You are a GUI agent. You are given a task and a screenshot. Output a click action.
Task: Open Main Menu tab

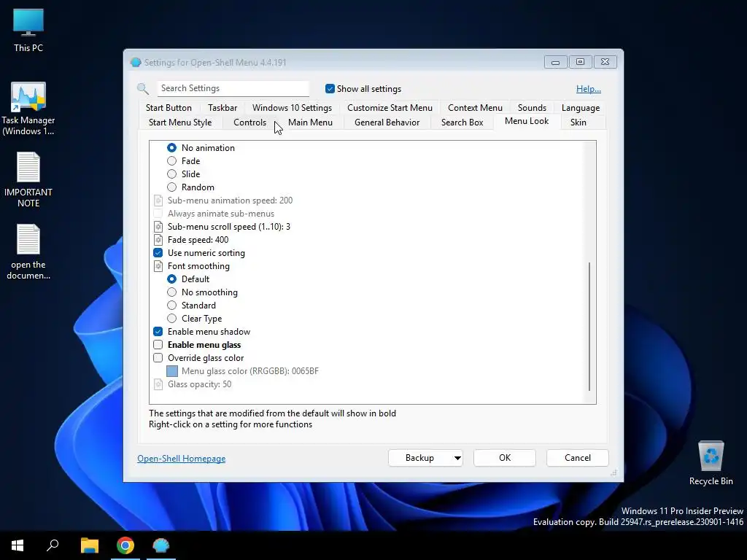click(310, 122)
